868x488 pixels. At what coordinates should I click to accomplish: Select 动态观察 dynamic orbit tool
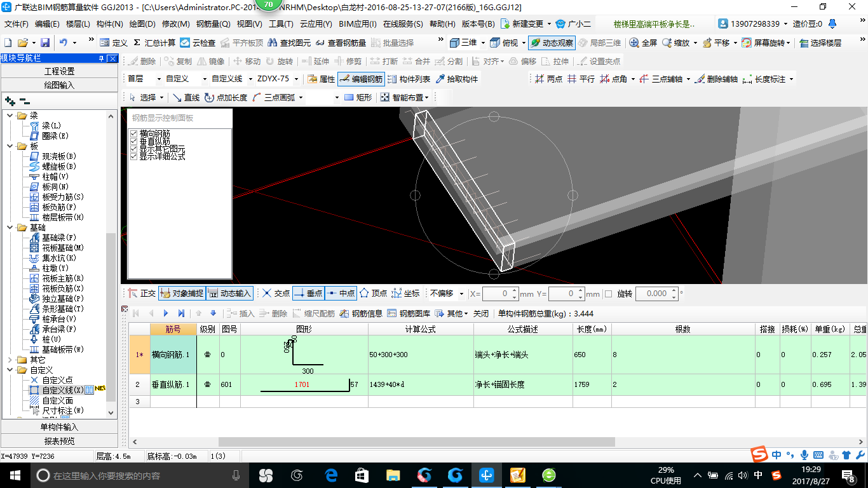point(552,43)
